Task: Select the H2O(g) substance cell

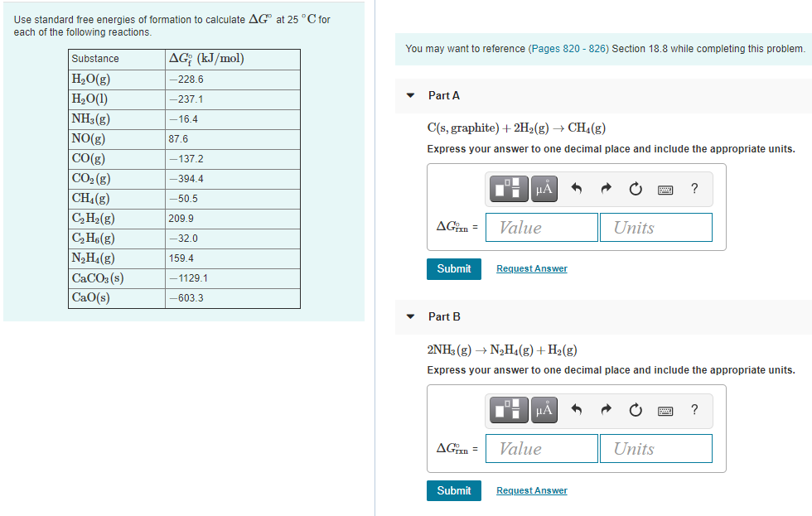Action: [117, 80]
